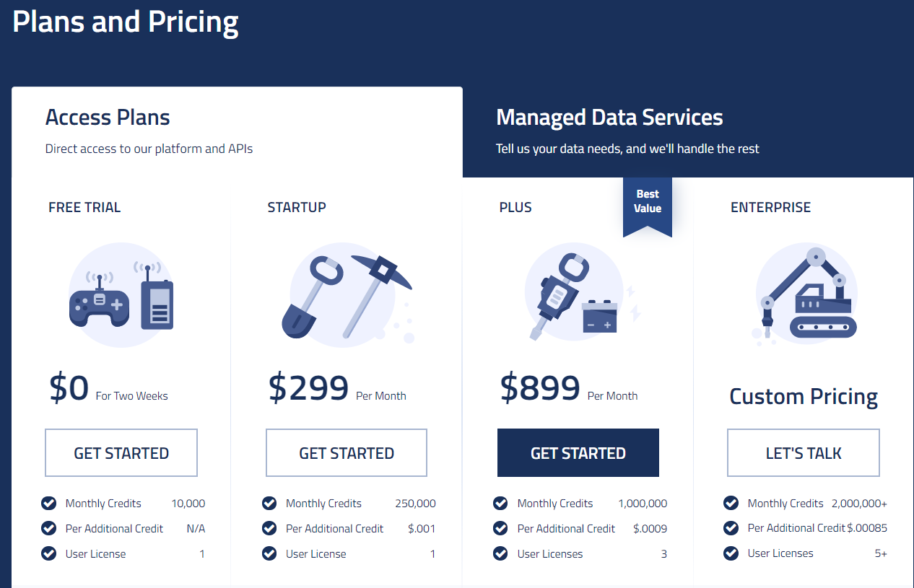Image resolution: width=914 pixels, height=588 pixels.
Task: Click the Plans and Pricing heading
Action: pos(125,22)
